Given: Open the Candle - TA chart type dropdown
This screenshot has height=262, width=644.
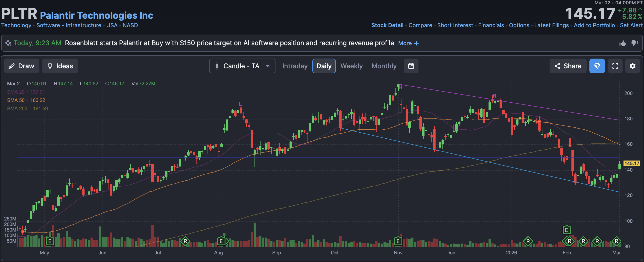Looking at the screenshot, I should pyautogui.click(x=242, y=66).
